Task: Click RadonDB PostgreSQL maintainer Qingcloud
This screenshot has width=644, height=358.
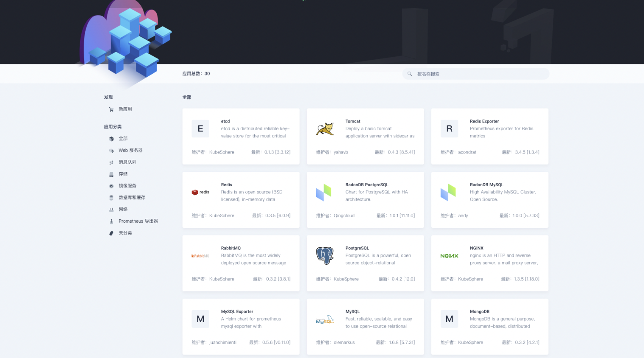Action: pos(344,216)
